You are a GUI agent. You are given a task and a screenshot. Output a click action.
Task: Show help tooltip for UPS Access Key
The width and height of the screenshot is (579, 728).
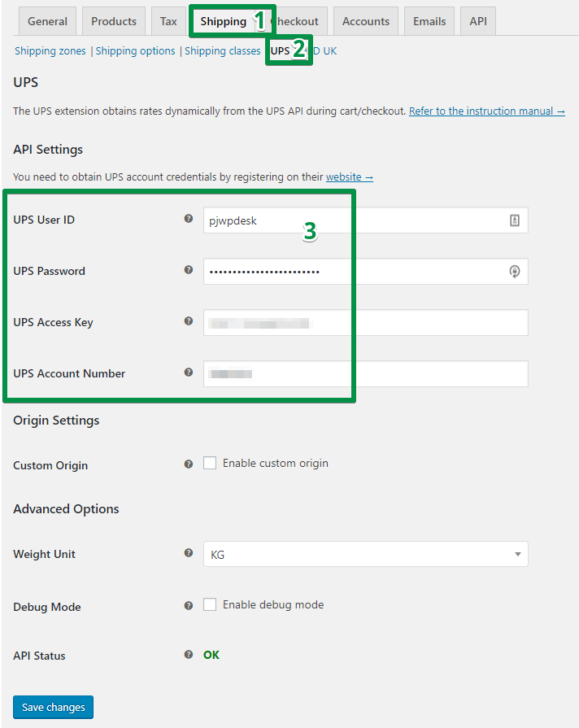click(189, 320)
